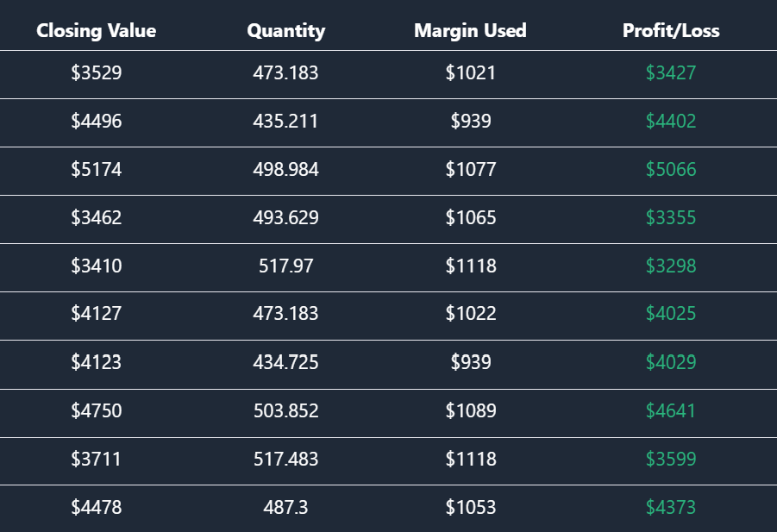Select the $4750 closing value cell

coord(97,411)
